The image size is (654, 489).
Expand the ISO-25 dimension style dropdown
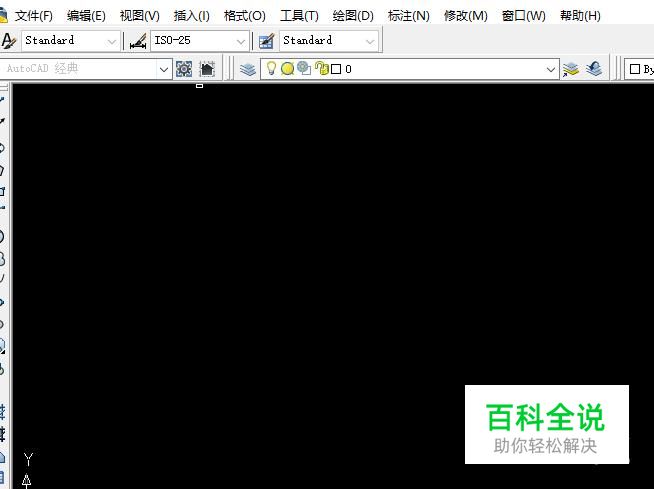[x=241, y=41]
